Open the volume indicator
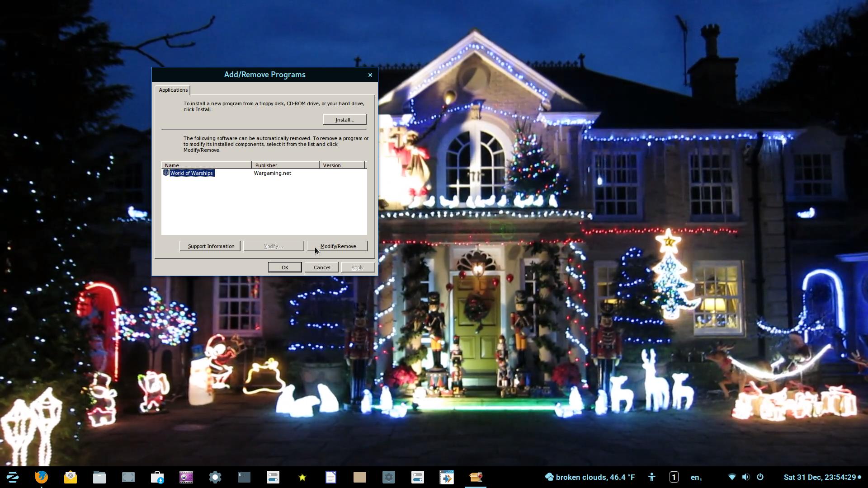Image resolution: width=868 pixels, height=488 pixels. [x=746, y=477]
